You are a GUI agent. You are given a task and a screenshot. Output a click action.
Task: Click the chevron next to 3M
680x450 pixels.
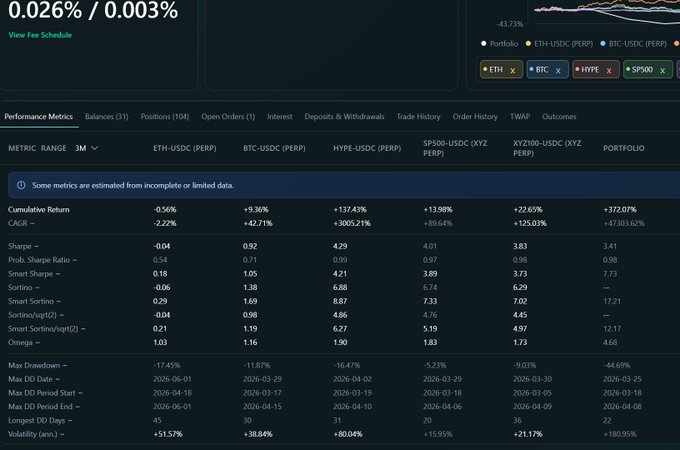tap(95, 148)
